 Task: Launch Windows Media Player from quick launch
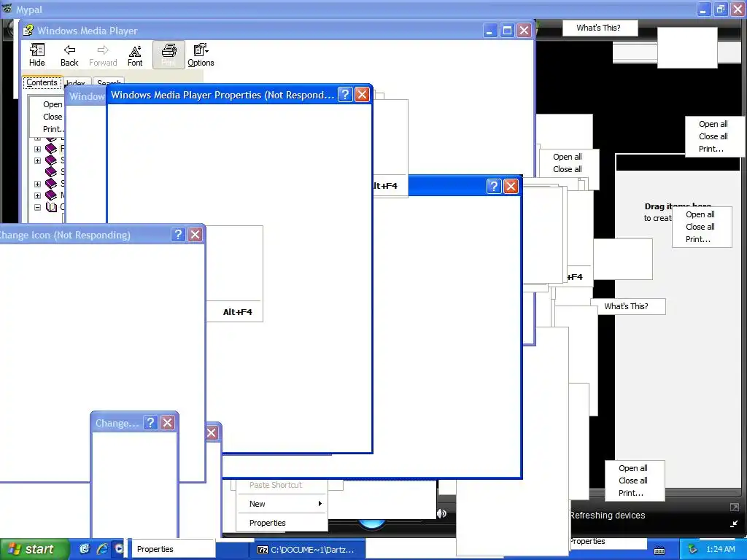tap(119, 548)
